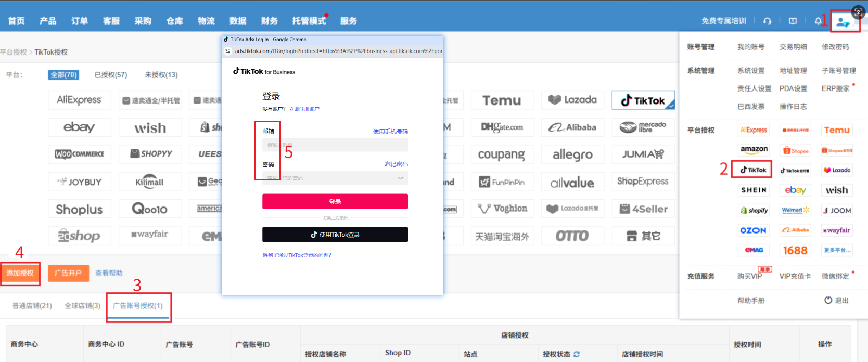
Task: Filter platforms by 全部(70)
Action: click(x=63, y=75)
